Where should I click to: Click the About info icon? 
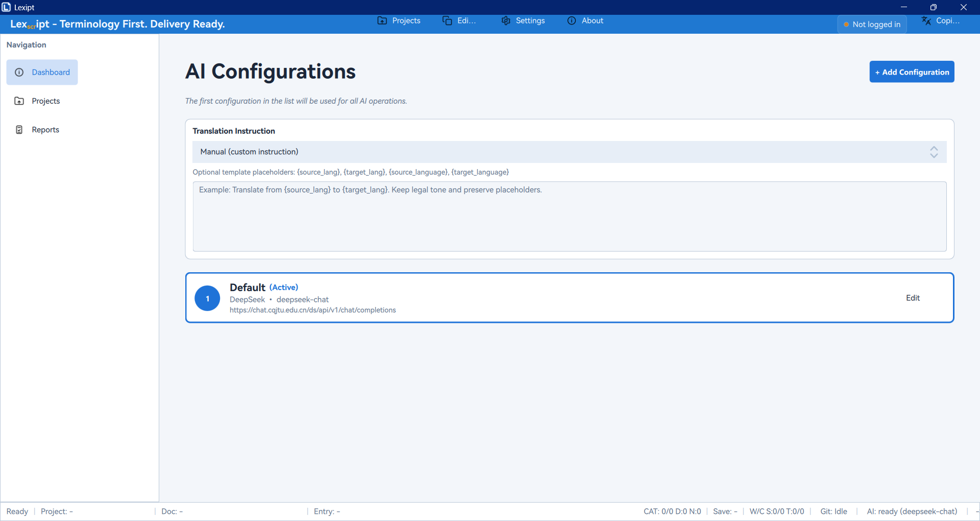pyautogui.click(x=572, y=21)
